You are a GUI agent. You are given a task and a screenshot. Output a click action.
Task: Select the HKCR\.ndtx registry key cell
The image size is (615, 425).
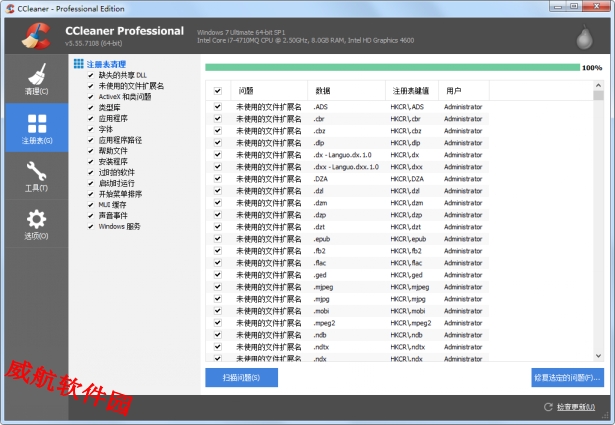(408, 347)
